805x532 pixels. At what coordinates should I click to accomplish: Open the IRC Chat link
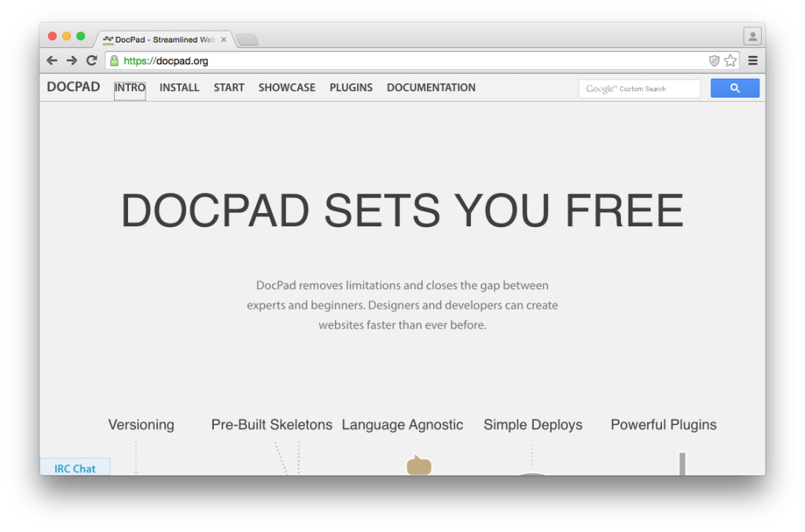point(75,468)
